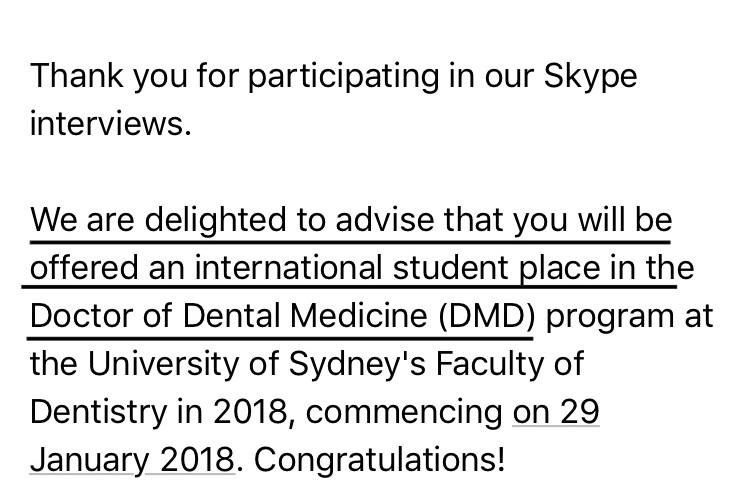Image resolution: width=747 pixels, height=497 pixels.
Task: Click the words 'Doctor of Dental Medicine'
Action: click(229, 316)
